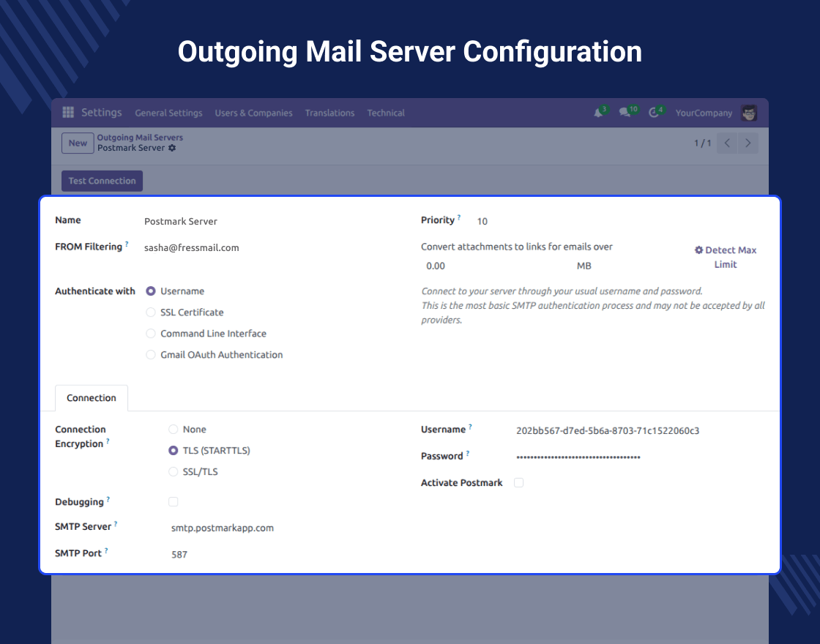Select SSL Certificate authentication option
This screenshot has width=820, height=644.
pyautogui.click(x=151, y=312)
